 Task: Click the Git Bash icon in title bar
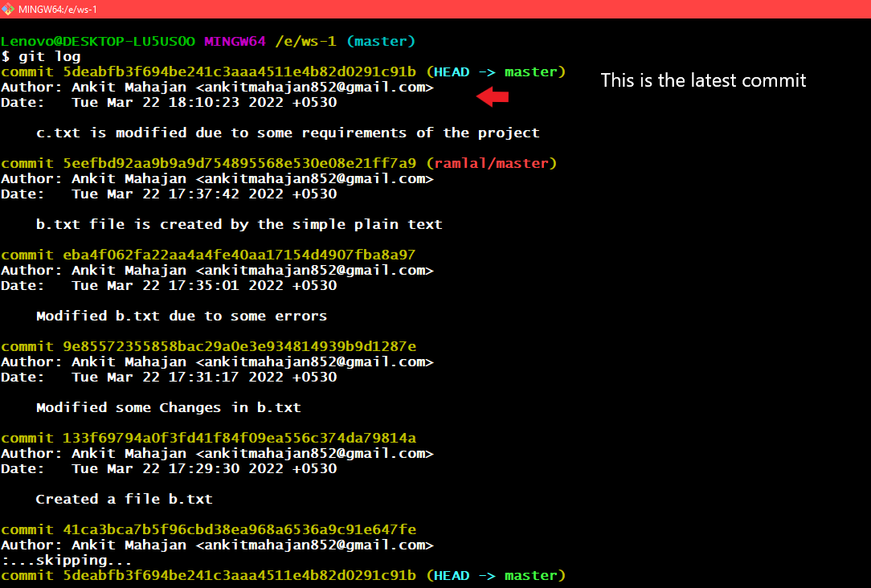[x=7, y=9]
